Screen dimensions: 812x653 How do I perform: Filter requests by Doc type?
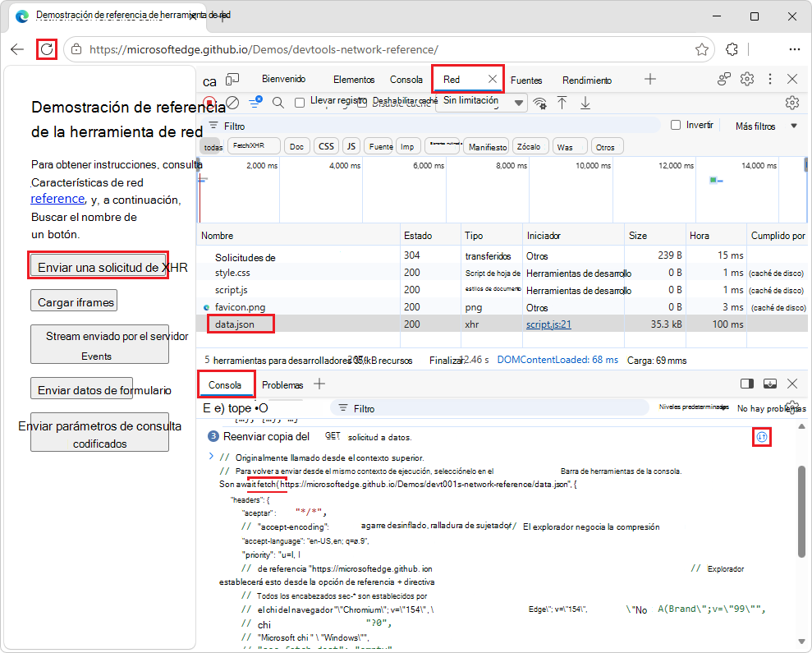(296, 146)
